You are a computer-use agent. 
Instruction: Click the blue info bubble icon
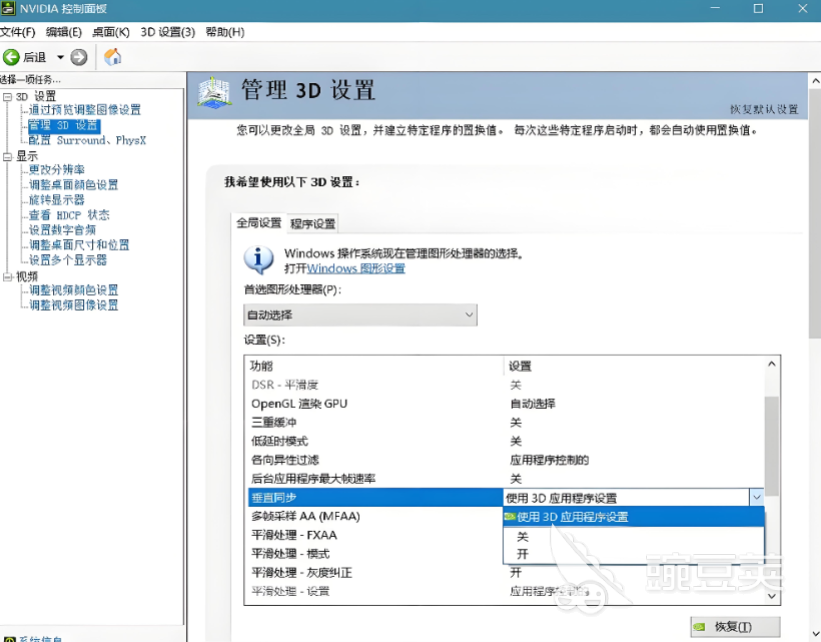click(258, 260)
